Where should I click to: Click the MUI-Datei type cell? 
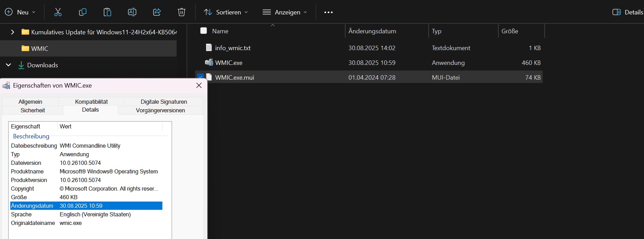click(x=446, y=77)
